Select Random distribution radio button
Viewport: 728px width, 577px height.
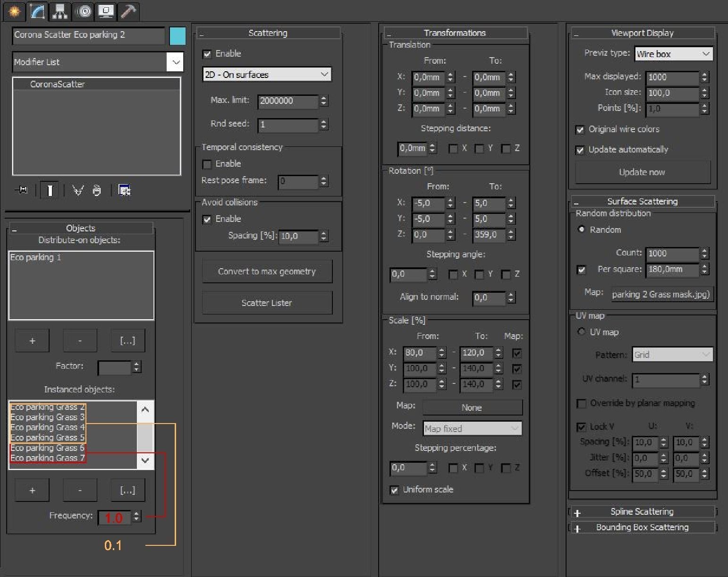581,229
